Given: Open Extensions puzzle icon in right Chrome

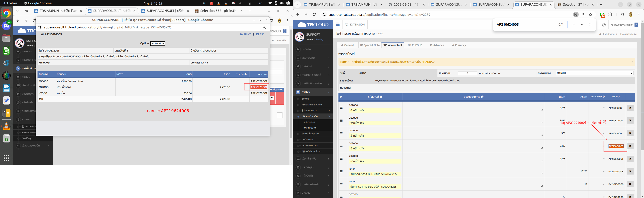Looking at the screenshot, I should (x=610, y=14).
